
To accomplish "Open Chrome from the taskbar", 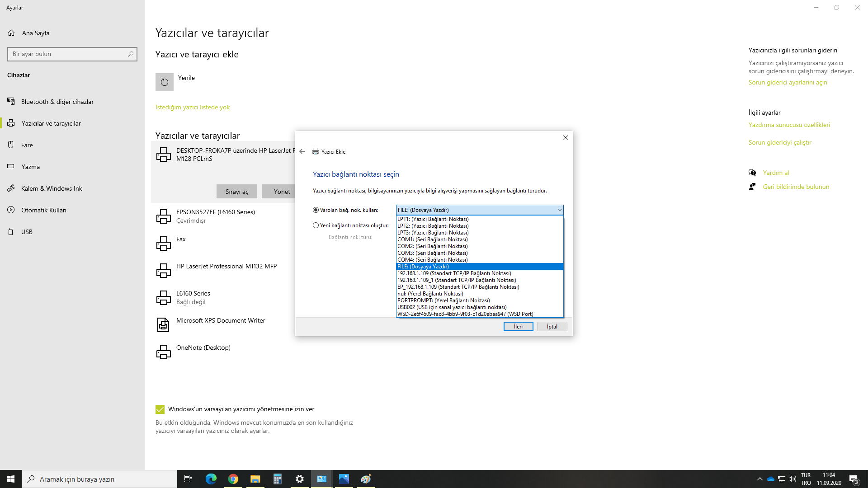I will click(233, 479).
